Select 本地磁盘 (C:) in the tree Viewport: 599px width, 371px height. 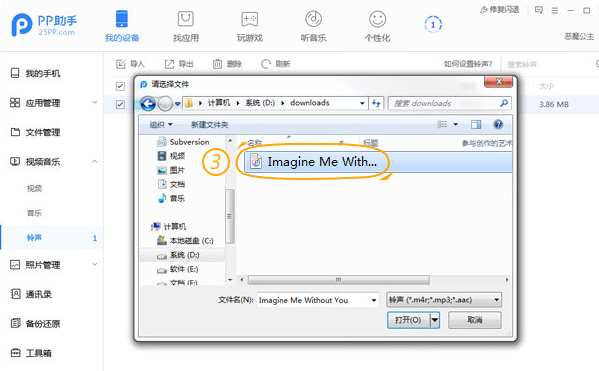tap(186, 241)
